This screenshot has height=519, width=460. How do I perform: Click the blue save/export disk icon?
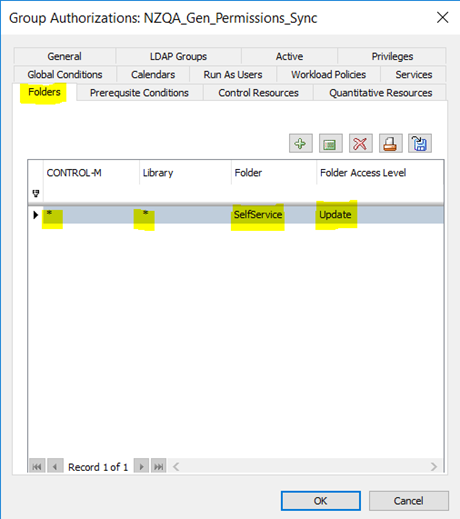pos(420,144)
